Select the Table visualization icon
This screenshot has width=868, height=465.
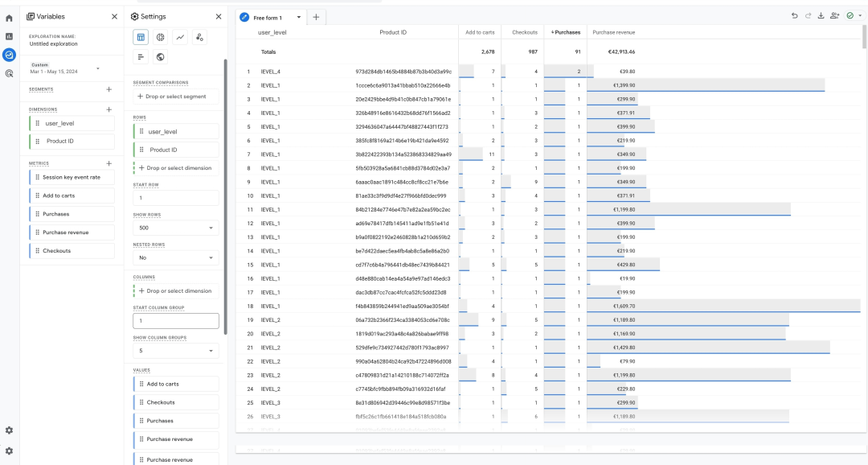[141, 37]
